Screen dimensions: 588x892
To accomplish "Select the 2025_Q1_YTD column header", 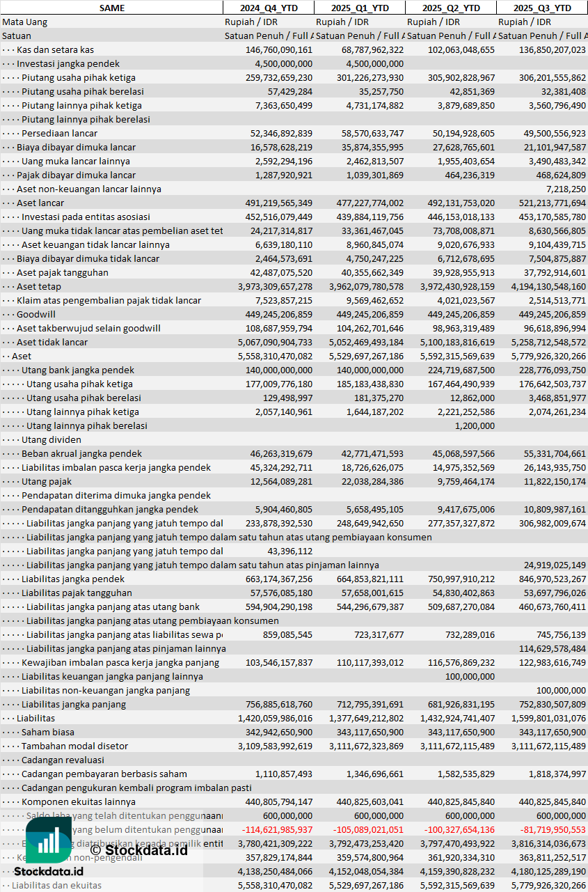I will (359, 8).
